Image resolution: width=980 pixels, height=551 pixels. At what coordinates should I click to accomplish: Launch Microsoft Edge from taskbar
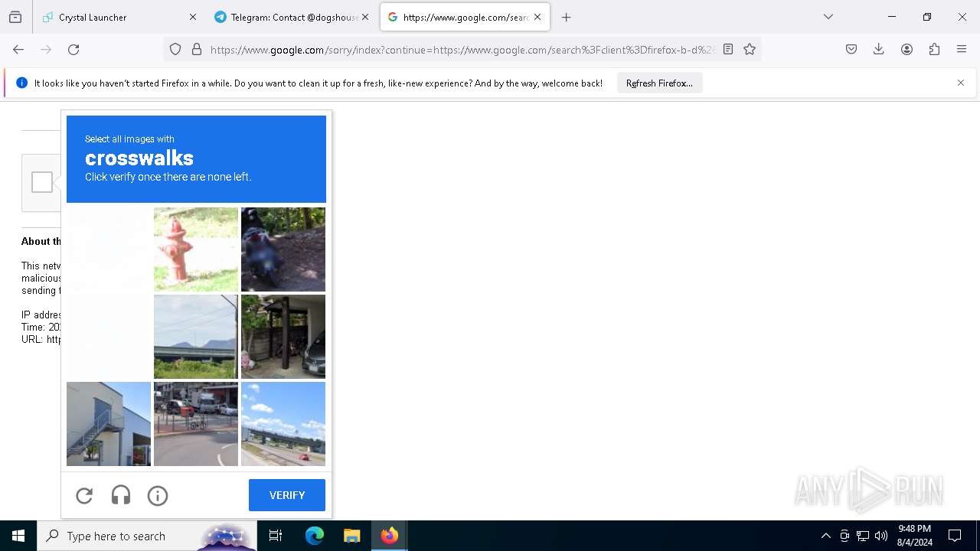click(315, 536)
